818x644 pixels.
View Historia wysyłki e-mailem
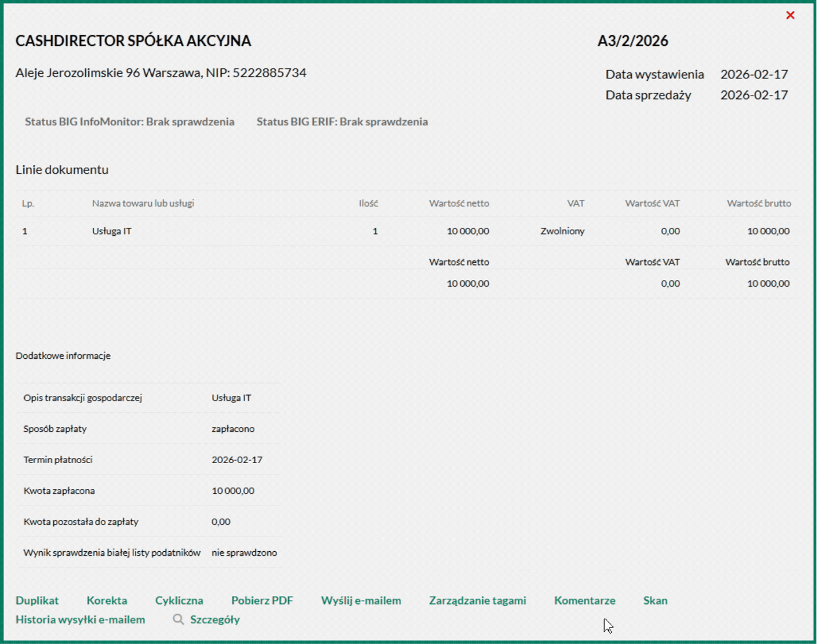(x=80, y=619)
